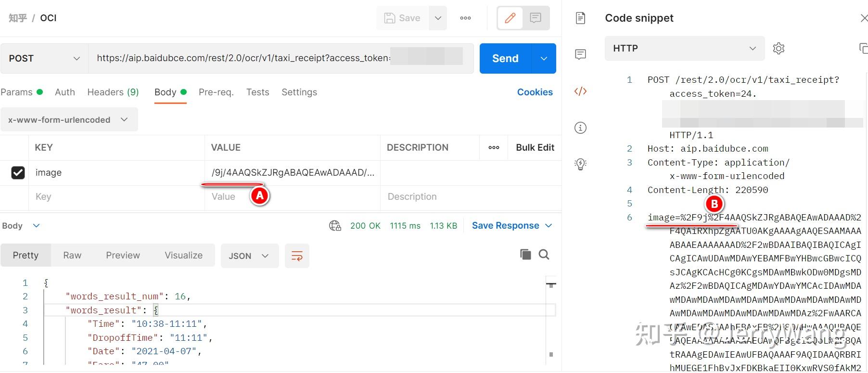Switch to edit mode pencil icon

coord(510,18)
